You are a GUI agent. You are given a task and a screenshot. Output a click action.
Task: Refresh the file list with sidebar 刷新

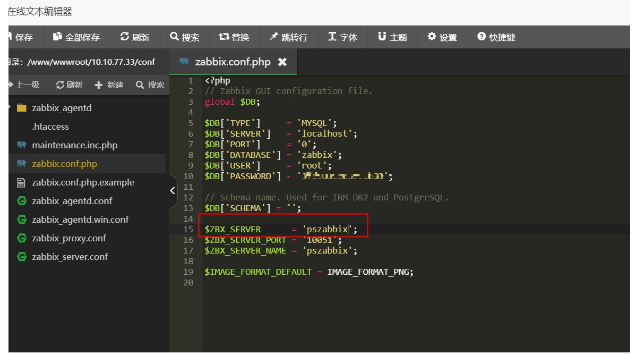(69, 85)
